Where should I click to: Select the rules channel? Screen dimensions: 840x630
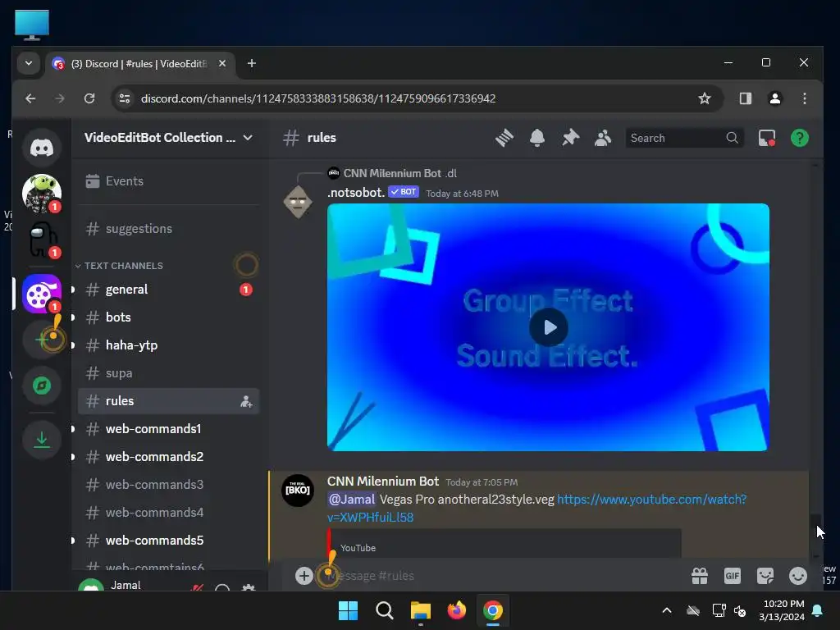[x=169, y=400]
